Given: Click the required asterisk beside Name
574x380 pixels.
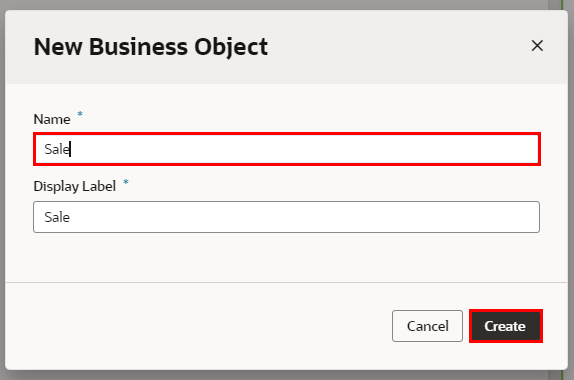Looking at the screenshot, I should click(x=80, y=115).
